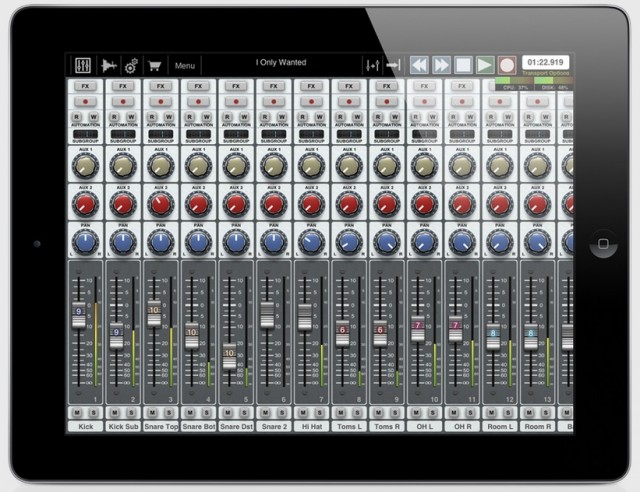Arm the Snare Bot channel for recording
This screenshot has width=640, height=492.
tap(198, 101)
